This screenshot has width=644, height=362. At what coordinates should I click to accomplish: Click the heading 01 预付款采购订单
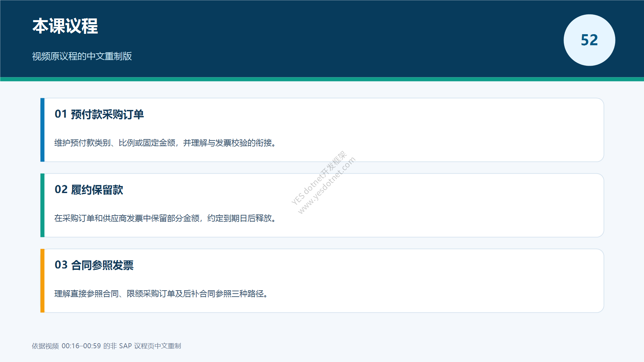click(99, 114)
